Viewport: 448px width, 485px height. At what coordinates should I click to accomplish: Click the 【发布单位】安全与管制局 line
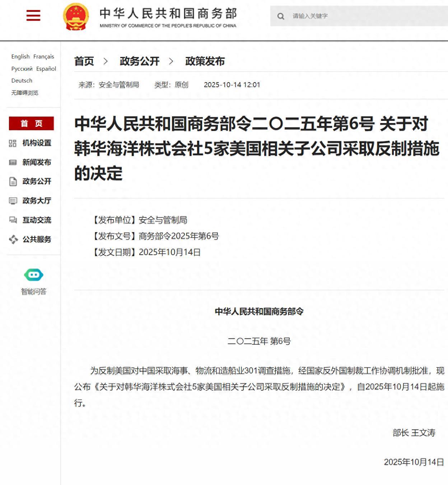[139, 220]
